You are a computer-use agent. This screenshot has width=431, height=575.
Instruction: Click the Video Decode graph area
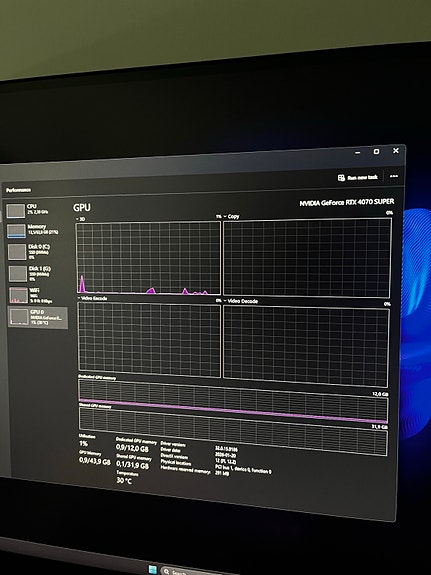pos(306,346)
